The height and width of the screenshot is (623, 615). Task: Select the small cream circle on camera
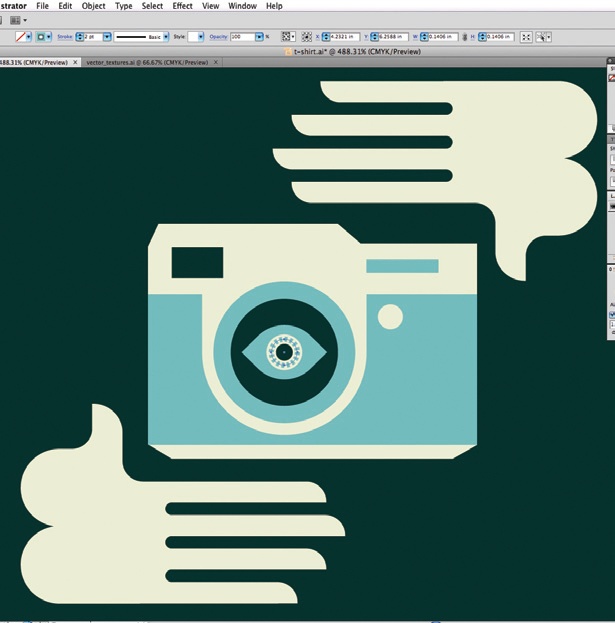coord(390,317)
